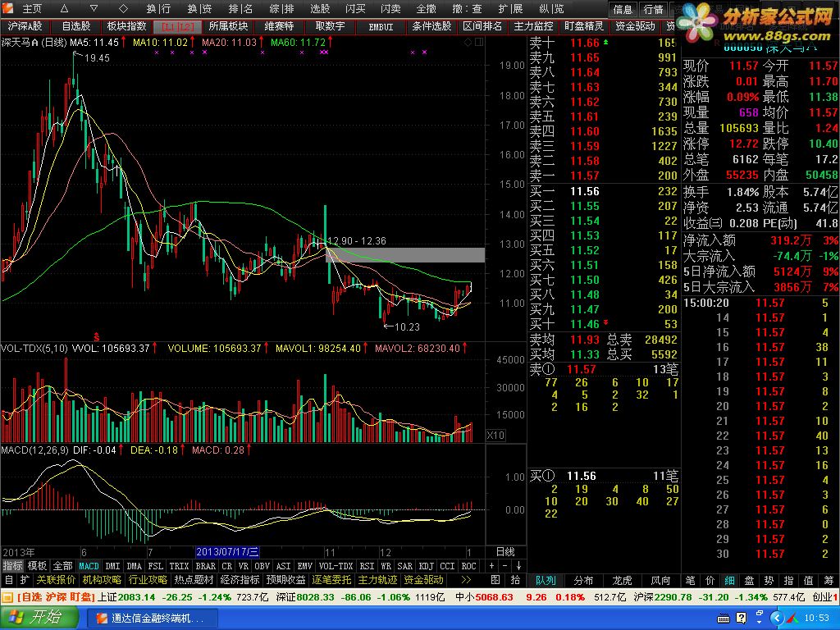Click the 指 panel icon at bottom right
The width and height of the screenshot is (840, 630).
point(789,580)
